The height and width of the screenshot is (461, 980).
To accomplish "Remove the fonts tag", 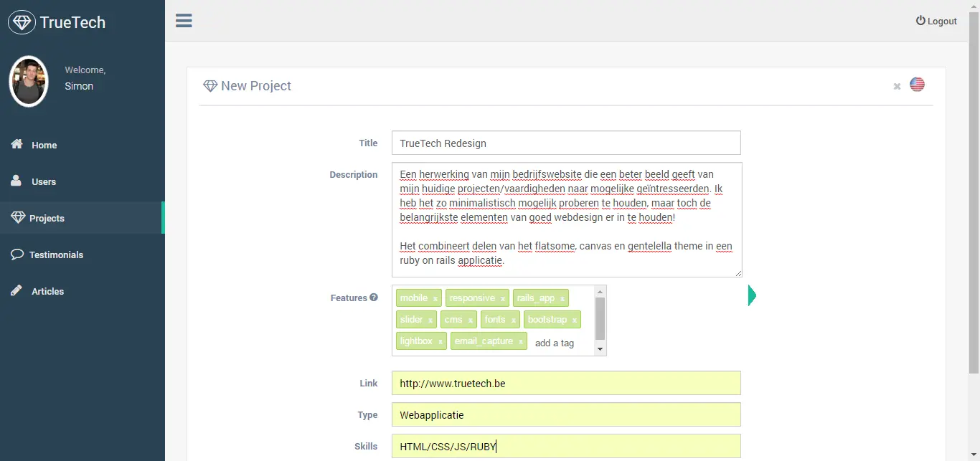I will tap(514, 320).
